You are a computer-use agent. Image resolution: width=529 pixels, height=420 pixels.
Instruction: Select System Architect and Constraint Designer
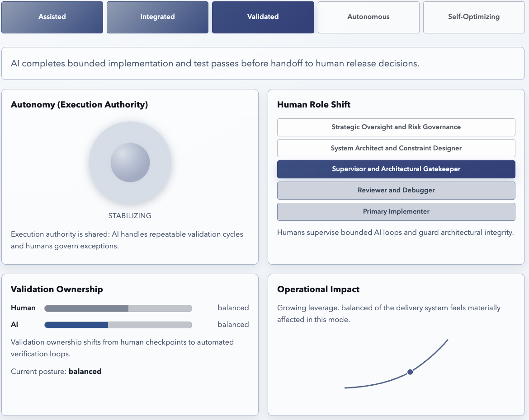(x=396, y=148)
